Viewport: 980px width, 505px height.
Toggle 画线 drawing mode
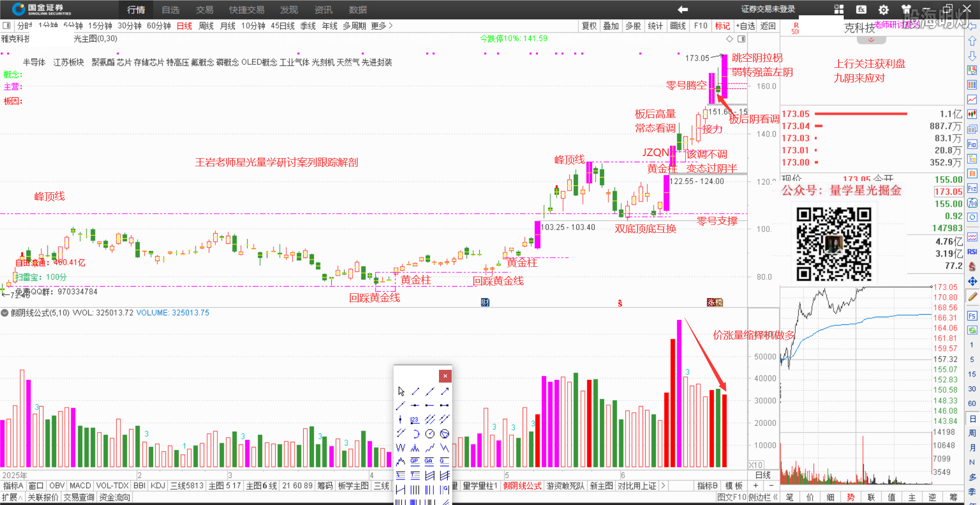click(x=678, y=26)
